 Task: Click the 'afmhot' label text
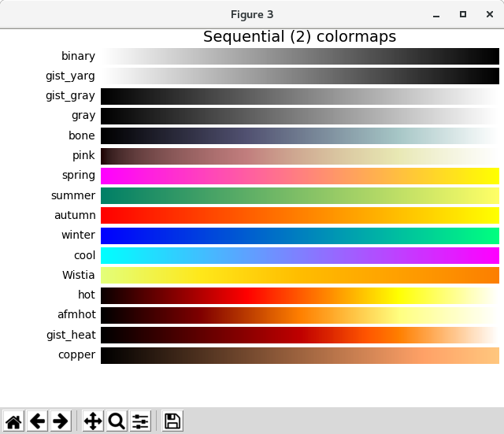(x=76, y=314)
